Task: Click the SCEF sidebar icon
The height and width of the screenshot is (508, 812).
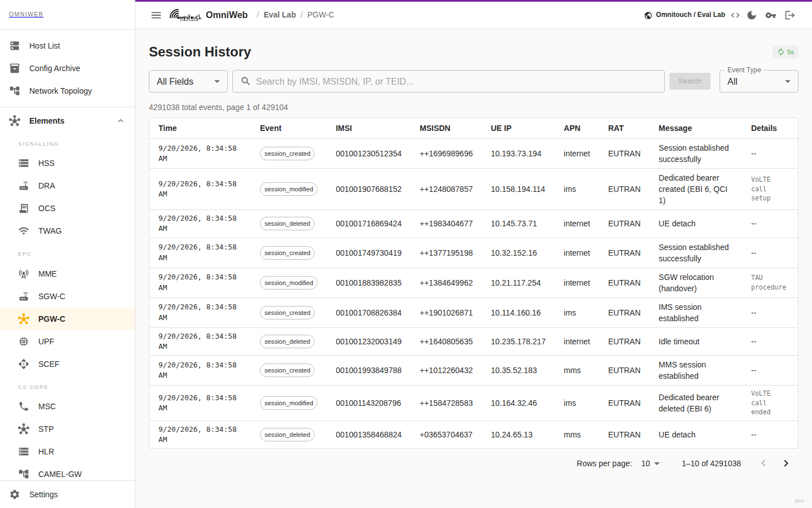Action: coord(24,364)
